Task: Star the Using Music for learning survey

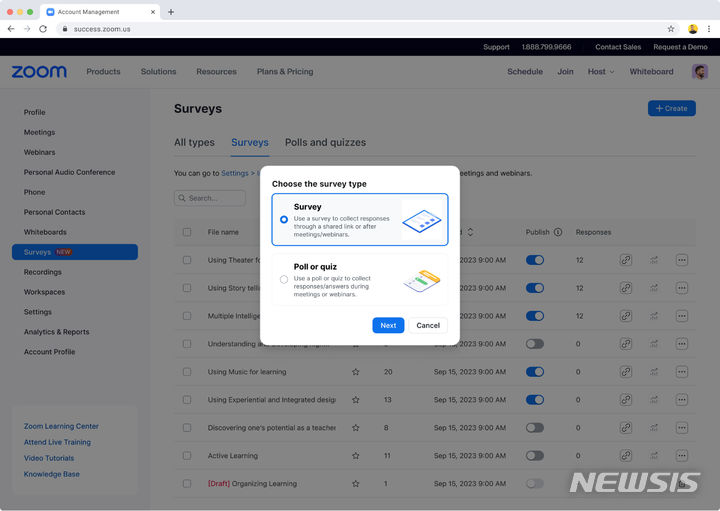Action: [x=355, y=372]
